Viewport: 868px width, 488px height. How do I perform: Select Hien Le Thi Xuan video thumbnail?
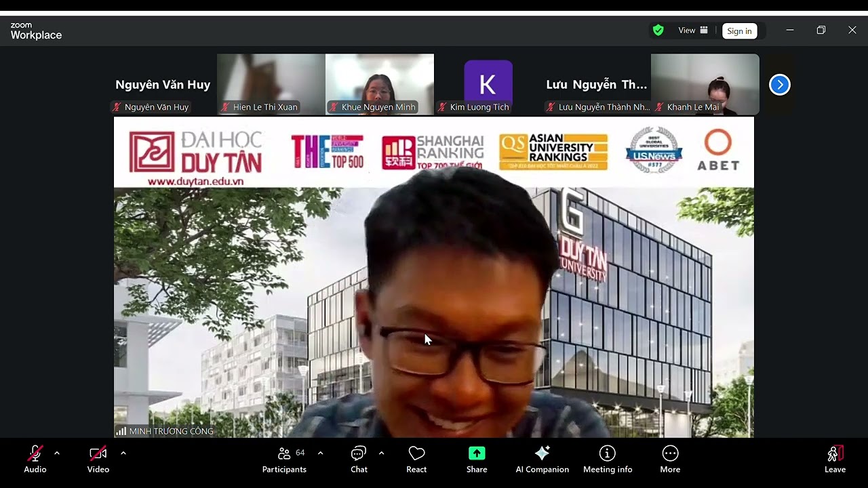click(271, 85)
